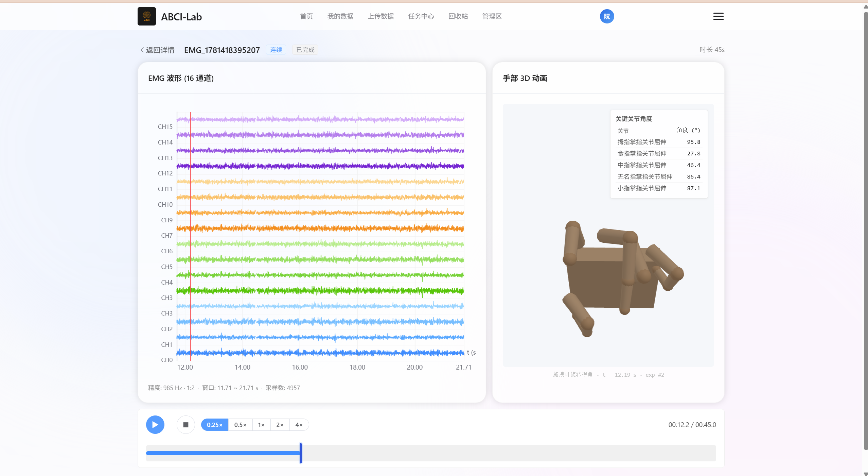Open the 任务中心 nav item
This screenshot has width=868, height=476.
click(421, 16)
